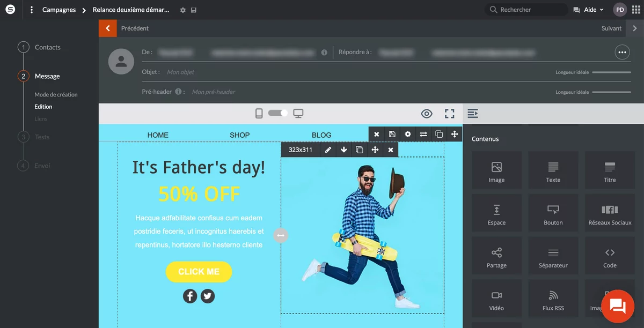Add a Code content block

[610, 256]
